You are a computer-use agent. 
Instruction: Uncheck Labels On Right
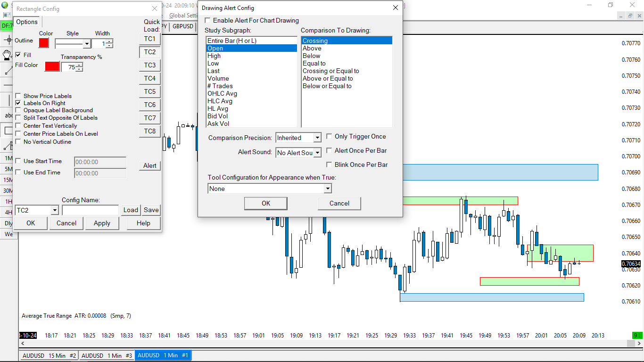click(18, 103)
